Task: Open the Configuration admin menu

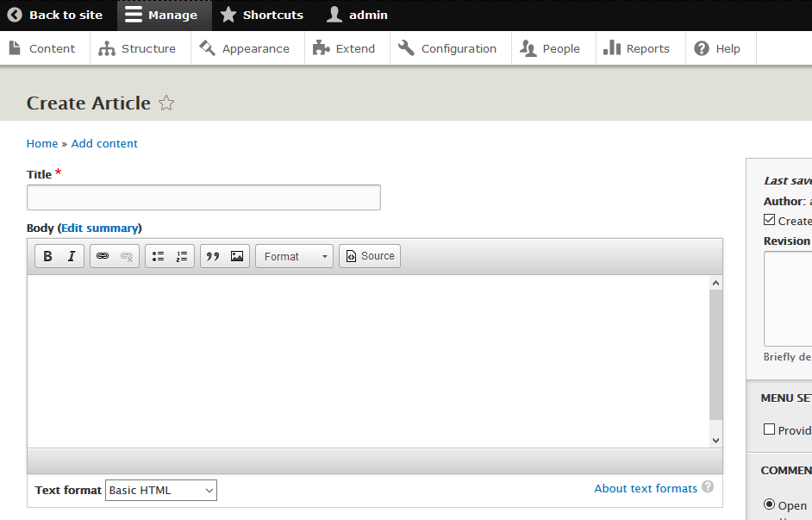Action: click(x=450, y=49)
